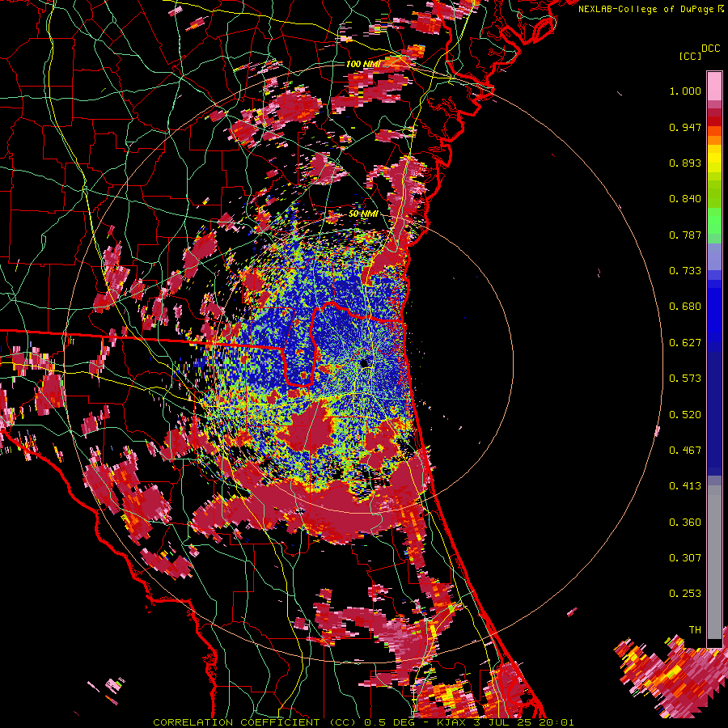
Task: Click the CORRELATION COEFFICIENT (CC) caption text
Action: pyautogui.click(x=255, y=722)
